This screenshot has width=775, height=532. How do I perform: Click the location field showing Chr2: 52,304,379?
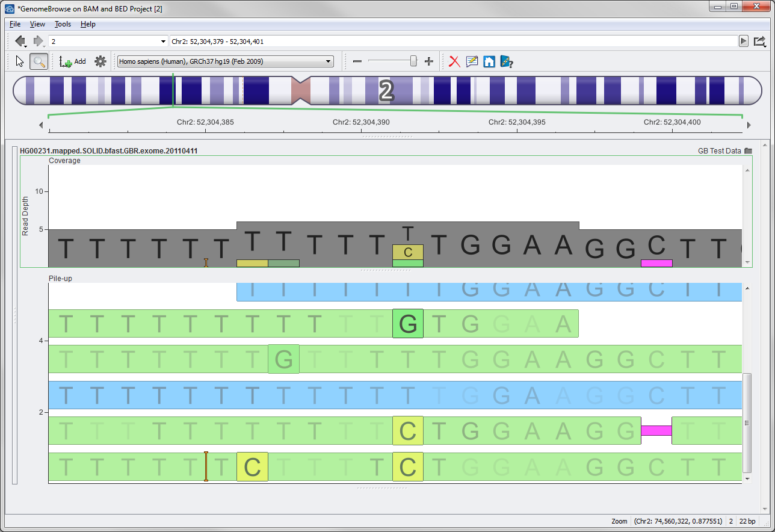(x=454, y=42)
